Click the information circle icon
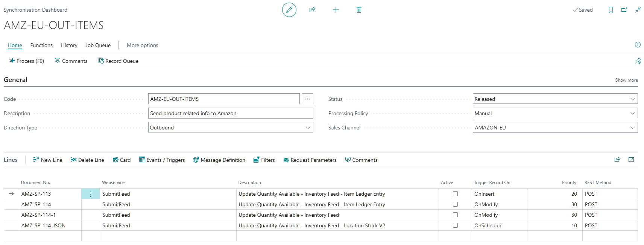Viewport: 644px width, 245px height. tap(638, 45)
